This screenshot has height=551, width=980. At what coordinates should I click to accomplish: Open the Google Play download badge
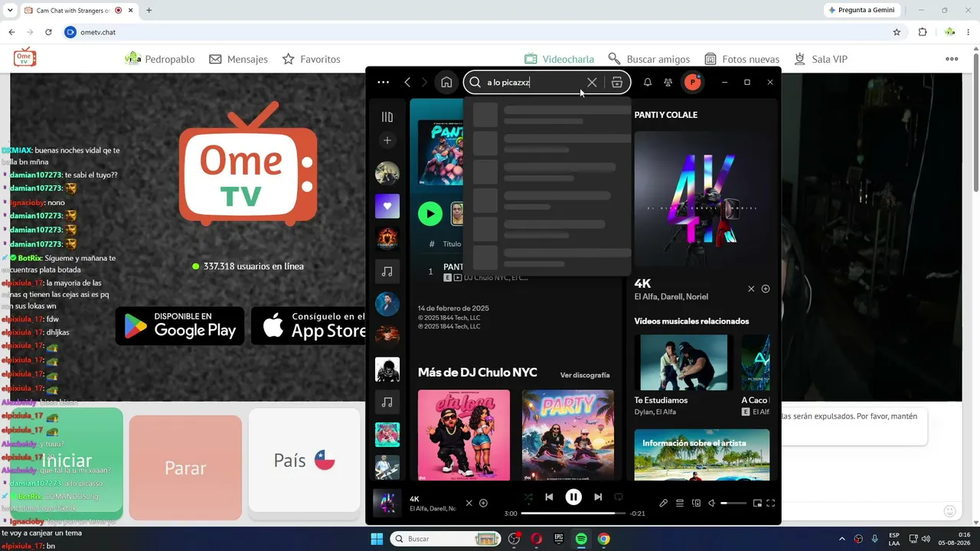click(180, 326)
